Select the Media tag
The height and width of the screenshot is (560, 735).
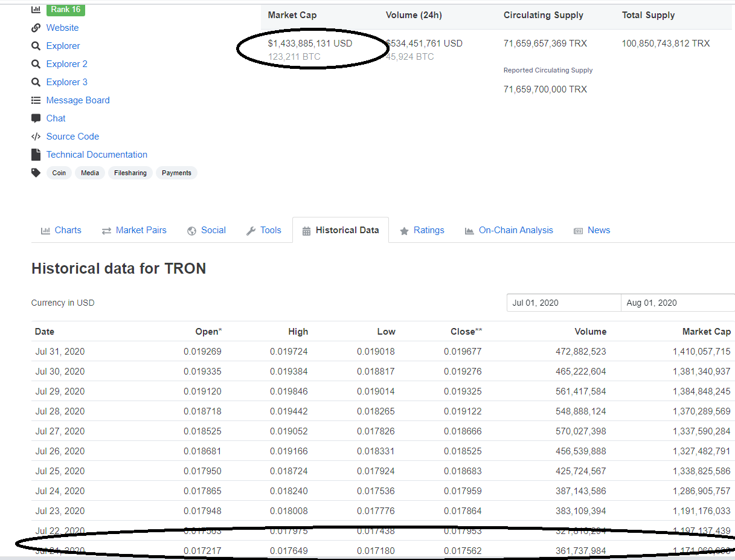90,173
